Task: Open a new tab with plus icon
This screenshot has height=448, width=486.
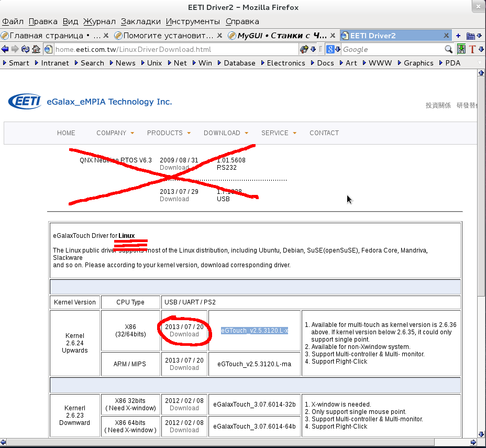Action: click(x=458, y=36)
